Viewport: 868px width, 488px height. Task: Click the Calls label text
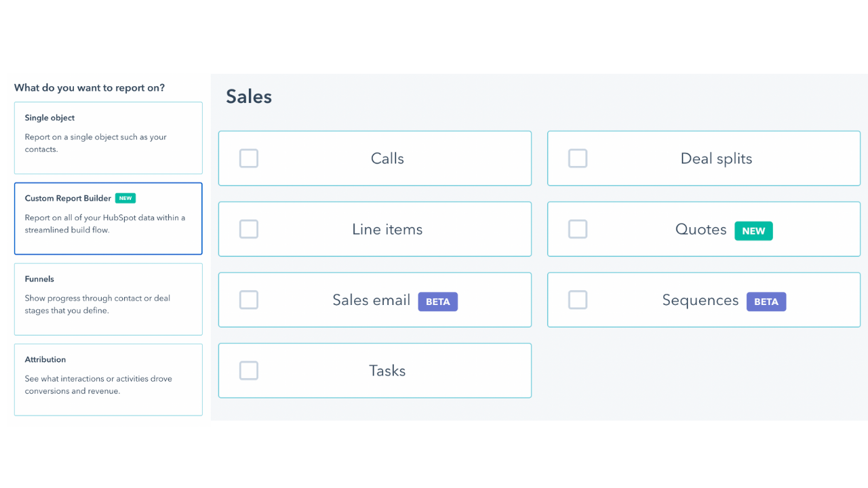click(387, 159)
